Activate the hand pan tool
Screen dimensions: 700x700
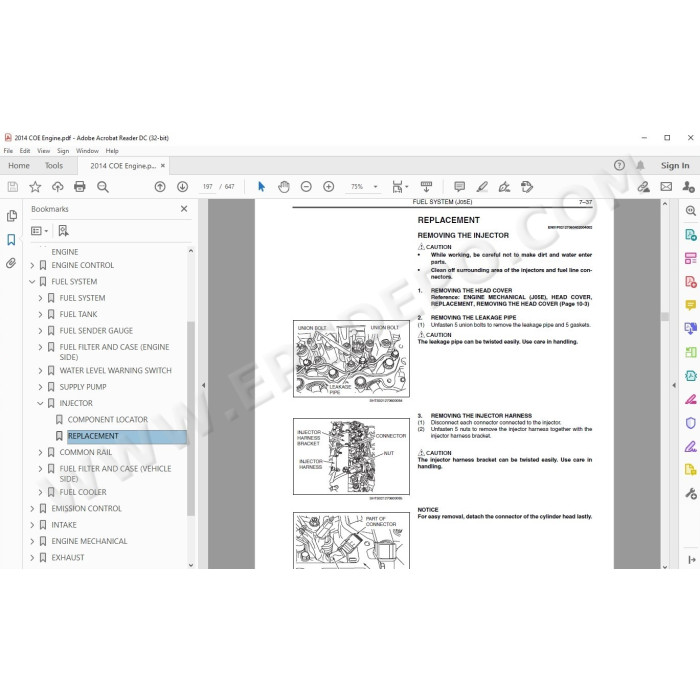point(284,187)
